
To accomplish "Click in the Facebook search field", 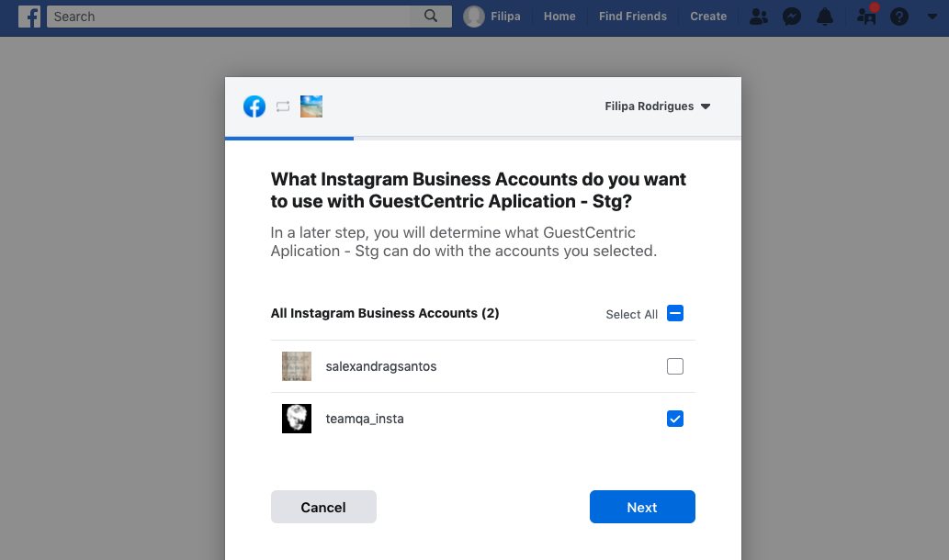I will (230, 17).
